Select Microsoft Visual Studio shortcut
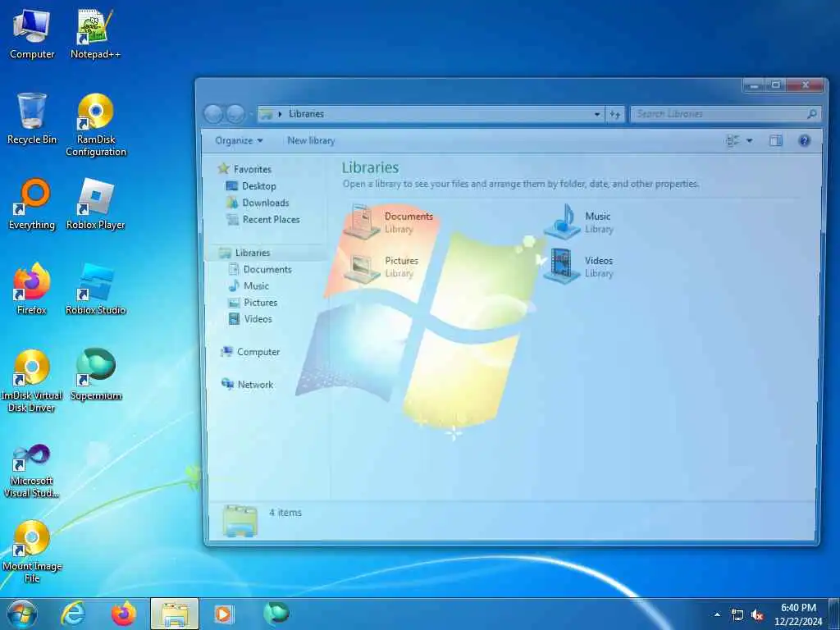The image size is (840, 630). click(32, 472)
